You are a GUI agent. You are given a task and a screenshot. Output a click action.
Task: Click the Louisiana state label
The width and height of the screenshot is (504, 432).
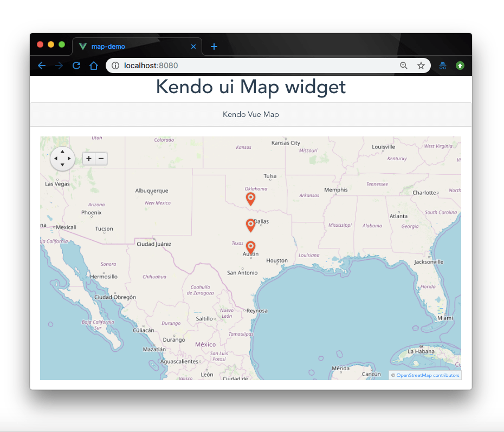309,256
